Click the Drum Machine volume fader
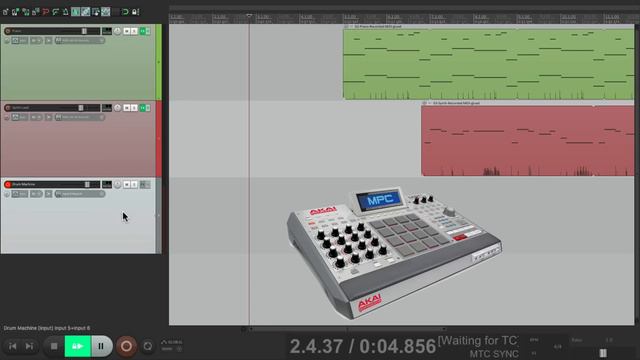The height and width of the screenshot is (360, 640). [x=87, y=184]
